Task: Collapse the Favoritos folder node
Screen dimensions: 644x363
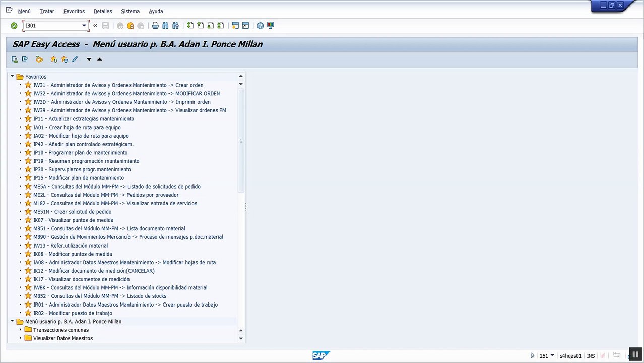Action: pos(12,77)
